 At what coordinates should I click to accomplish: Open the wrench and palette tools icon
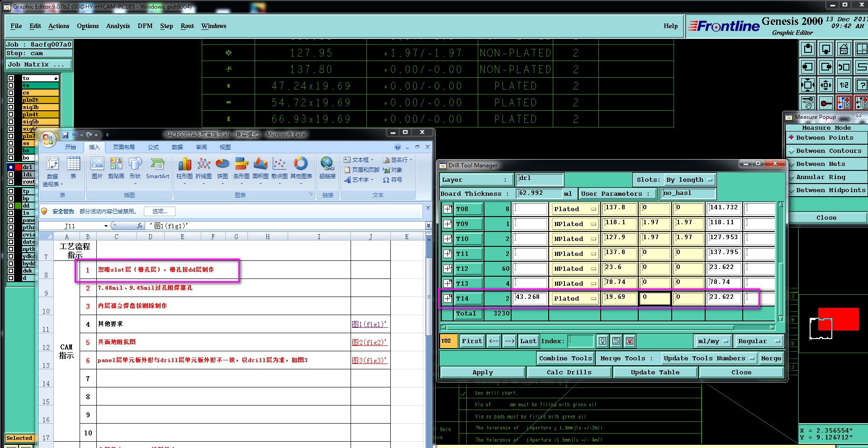point(808,103)
